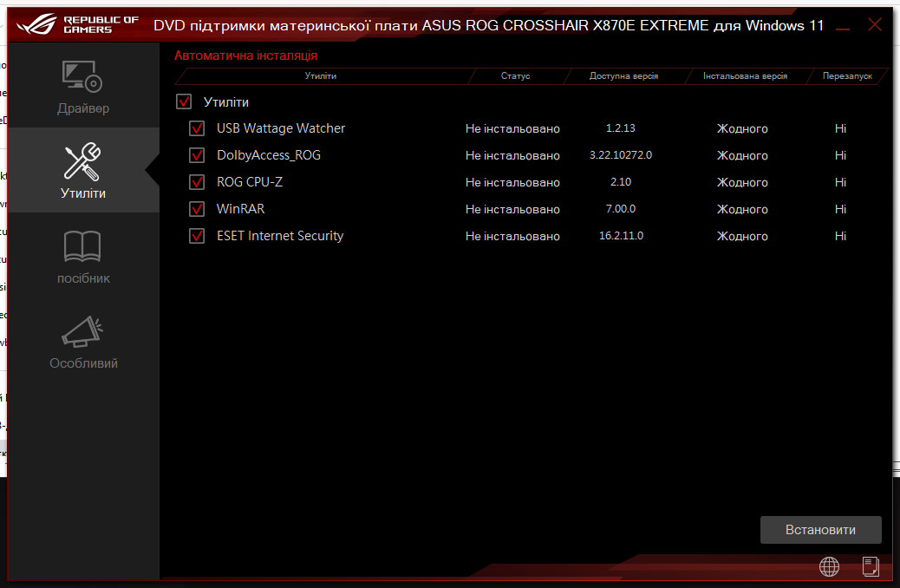This screenshot has width=900, height=588.
Task: Select the Утиліти wrench and screwdriver icon
Action: coord(82,161)
